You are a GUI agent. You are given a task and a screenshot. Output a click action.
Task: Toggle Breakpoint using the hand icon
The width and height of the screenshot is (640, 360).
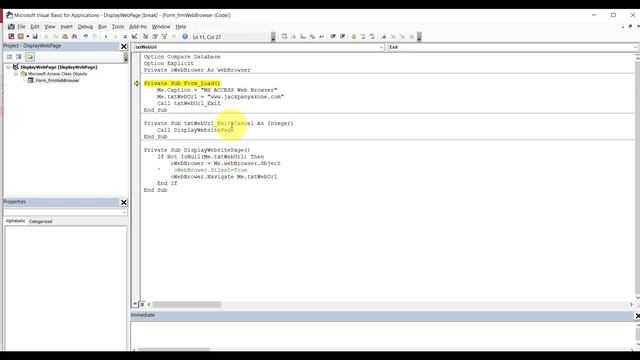(x=353, y=37)
